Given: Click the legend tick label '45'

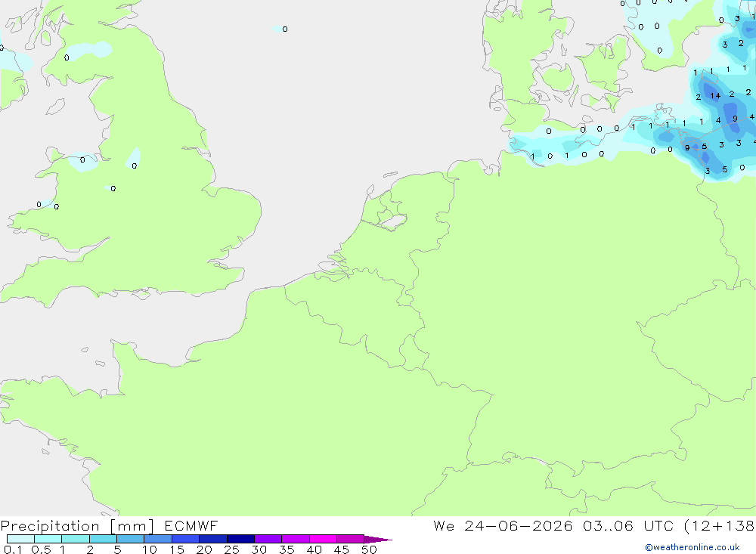Looking at the screenshot, I should pyautogui.click(x=342, y=549).
